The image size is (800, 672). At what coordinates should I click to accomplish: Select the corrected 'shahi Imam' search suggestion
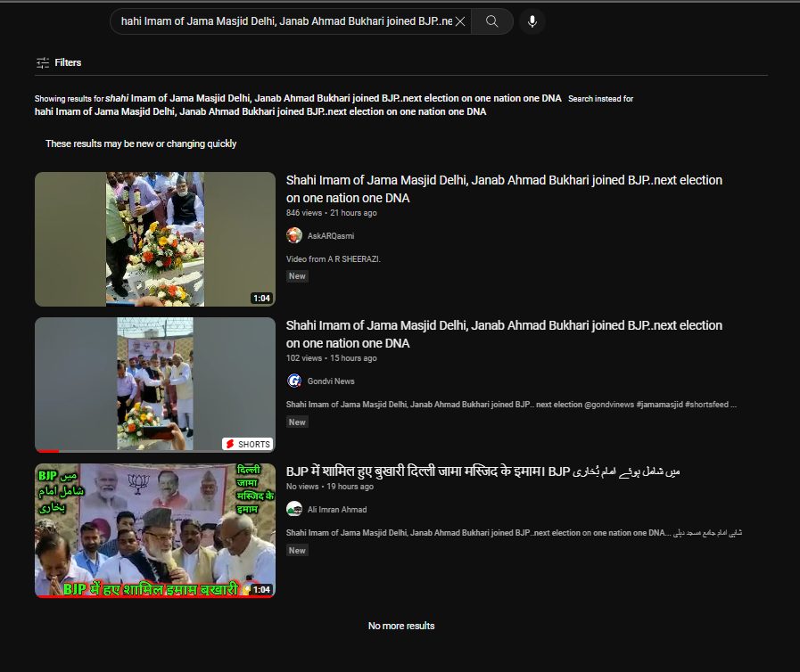334,98
